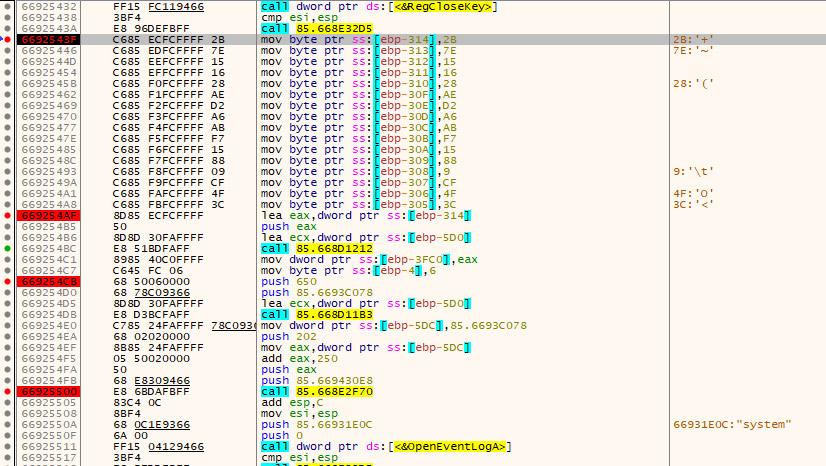Select the red address 669254AF
Image resolution: width=826 pixels, height=466 pixels.
pyautogui.click(x=48, y=215)
